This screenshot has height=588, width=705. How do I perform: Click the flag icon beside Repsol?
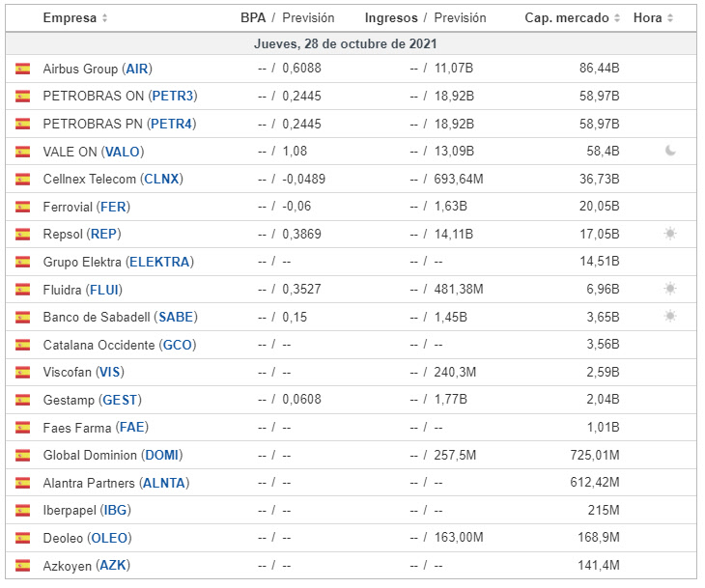[x=22, y=235]
